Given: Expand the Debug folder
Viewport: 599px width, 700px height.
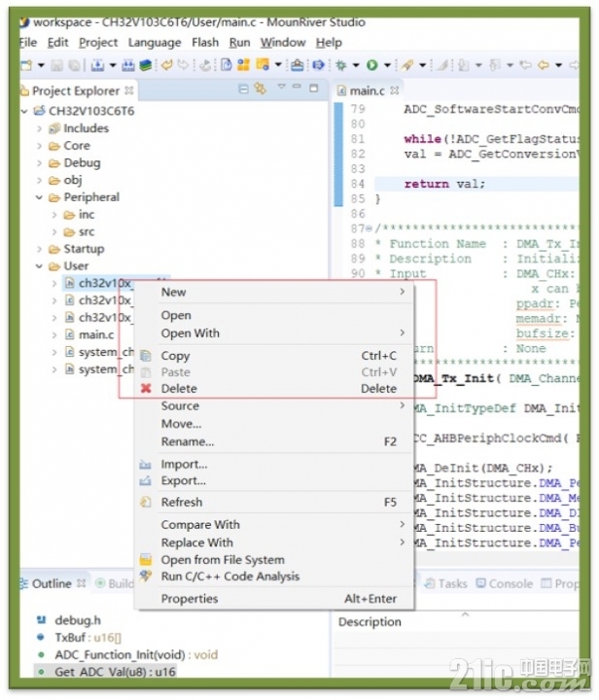Looking at the screenshot, I should coord(39,163).
